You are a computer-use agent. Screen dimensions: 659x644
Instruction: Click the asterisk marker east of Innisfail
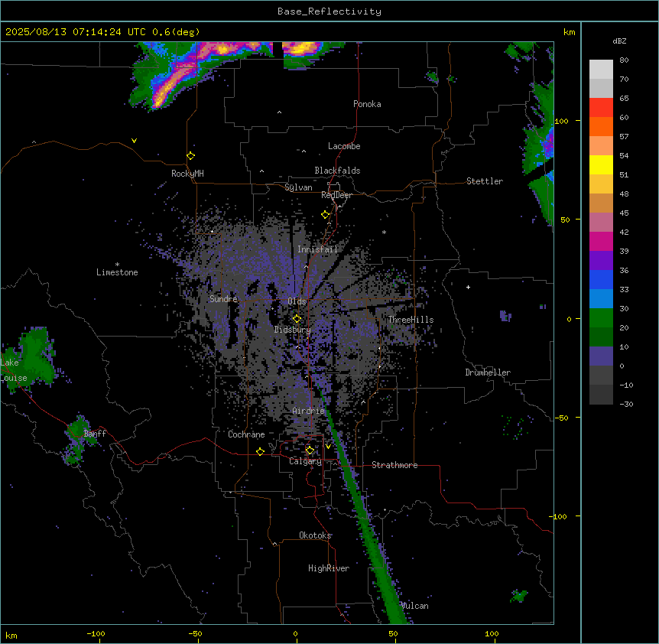(384, 232)
